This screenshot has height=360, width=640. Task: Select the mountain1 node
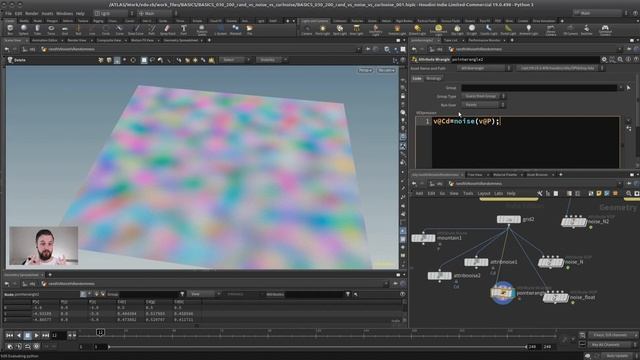point(423,238)
